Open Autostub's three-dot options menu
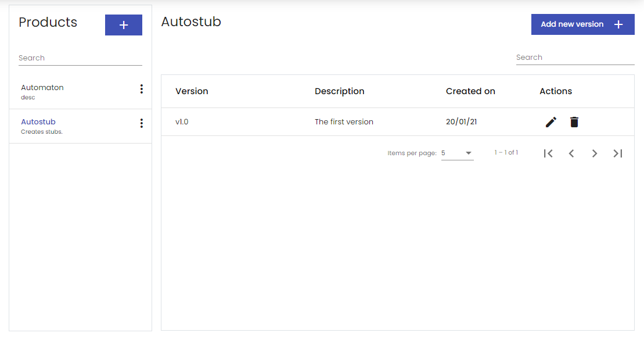Image resolution: width=644 pixels, height=340 pixels. (141, 123)
